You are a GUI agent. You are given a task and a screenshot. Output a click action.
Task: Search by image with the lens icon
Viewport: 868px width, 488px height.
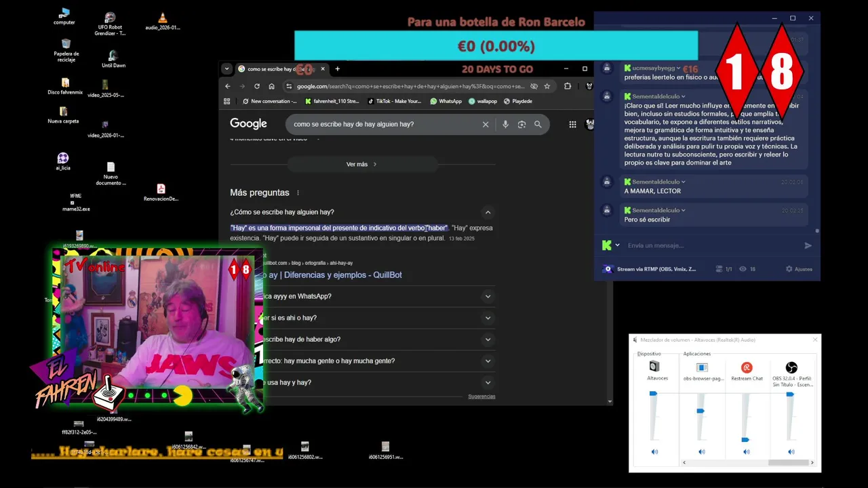pos(521,124)
